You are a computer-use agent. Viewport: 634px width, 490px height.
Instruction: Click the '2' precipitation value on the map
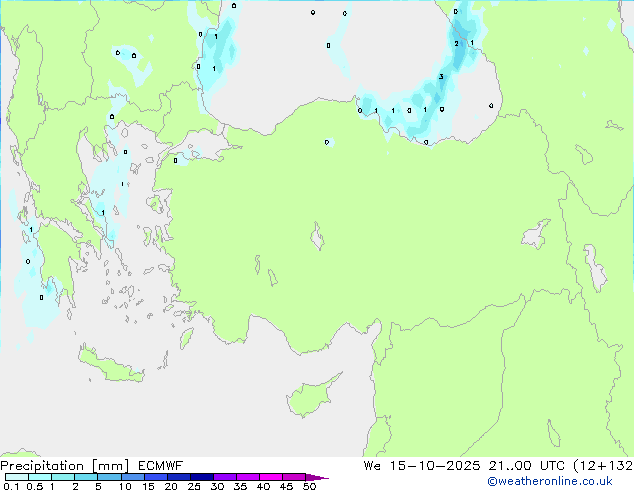pyautogui.click(x=456, y=44)
